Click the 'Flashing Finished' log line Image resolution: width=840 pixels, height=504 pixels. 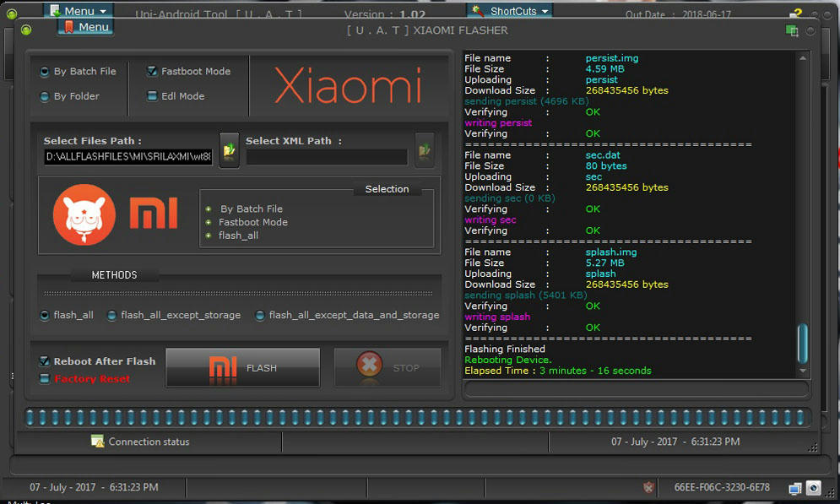pos(505,350)
